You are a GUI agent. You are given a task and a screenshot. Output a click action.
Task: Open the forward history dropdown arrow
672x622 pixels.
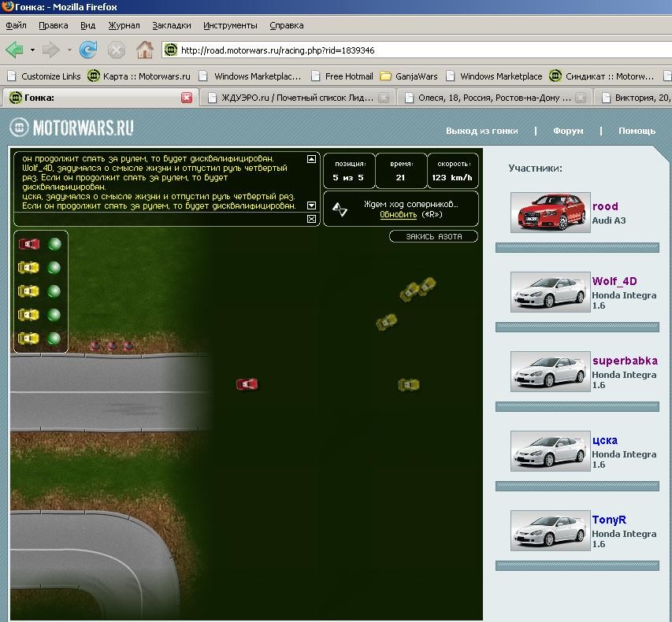69,50
